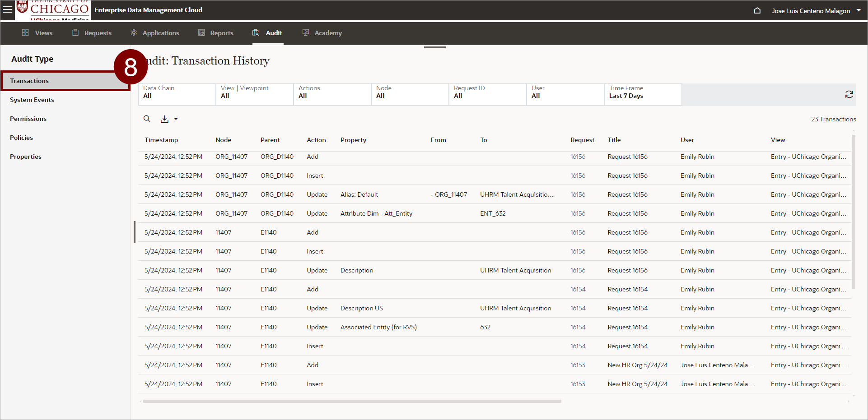This screenshot has width=868, height=420.
Task: Open the Actions filter dropdown
Action: [332, 94]
